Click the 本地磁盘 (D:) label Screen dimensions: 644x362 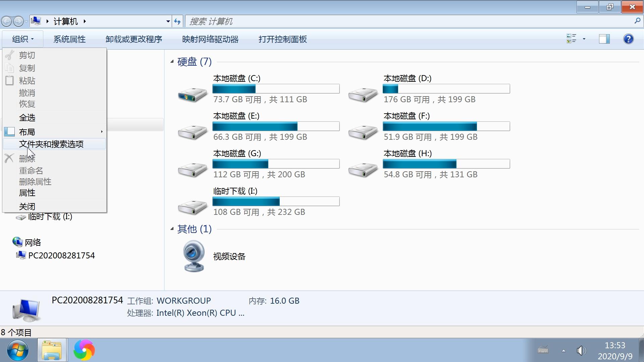point(408,78)
